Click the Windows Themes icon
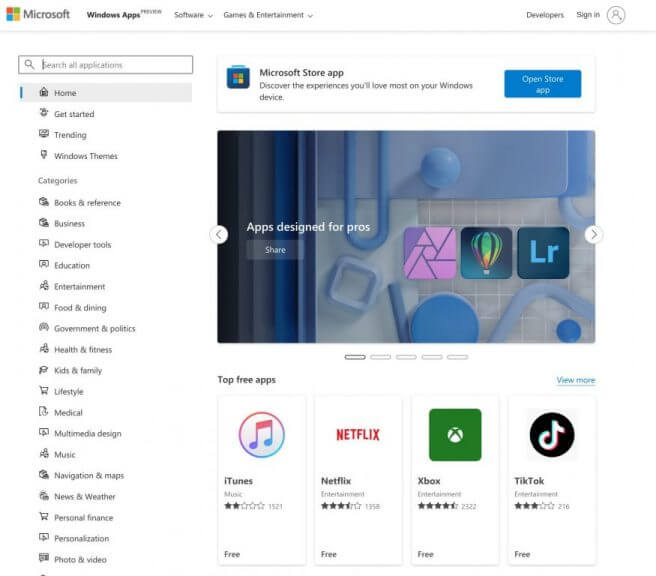The width and height of the screenshot is (656, 576). tap(44, 155)
